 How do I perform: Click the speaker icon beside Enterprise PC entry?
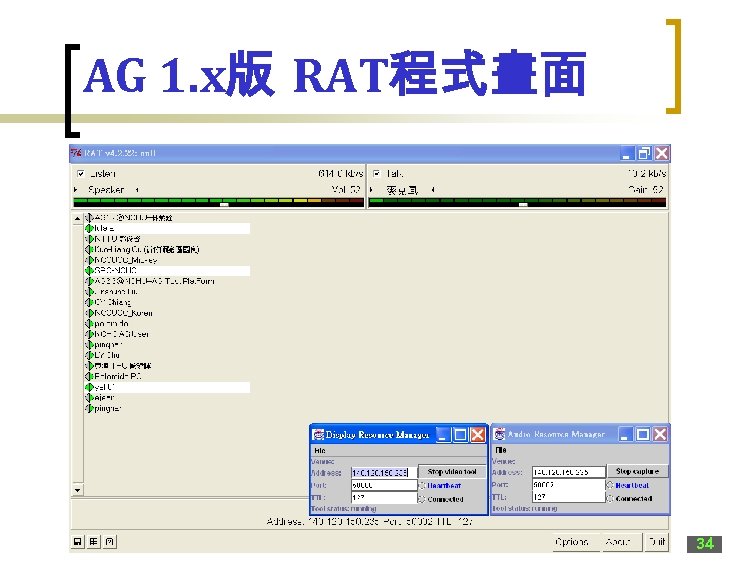(89, 377)
